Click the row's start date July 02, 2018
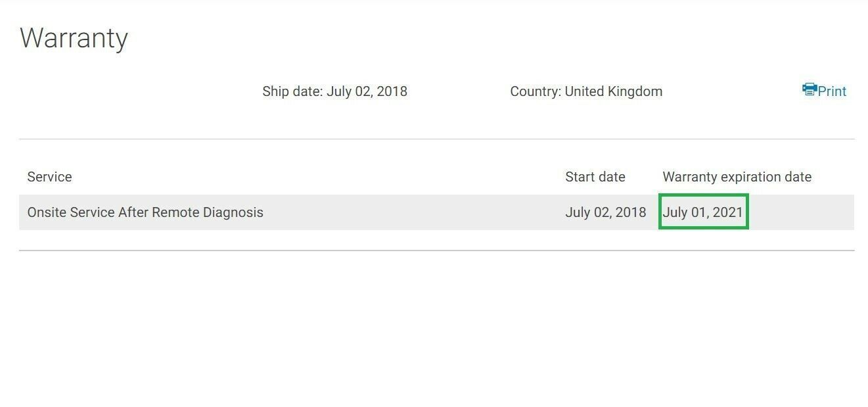Image resolution: width=868 pixels, height=407 pixels. [x=606, y=212]
